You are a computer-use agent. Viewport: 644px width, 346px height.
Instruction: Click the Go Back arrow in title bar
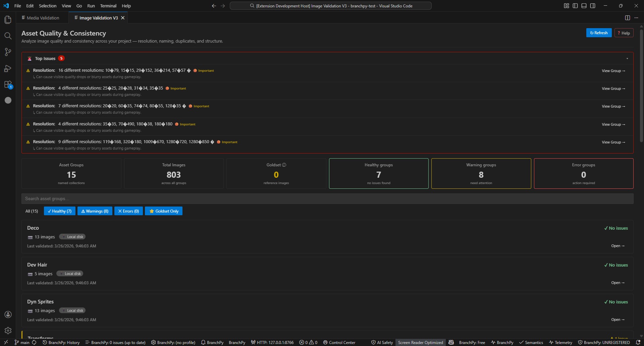coord(214,6)
